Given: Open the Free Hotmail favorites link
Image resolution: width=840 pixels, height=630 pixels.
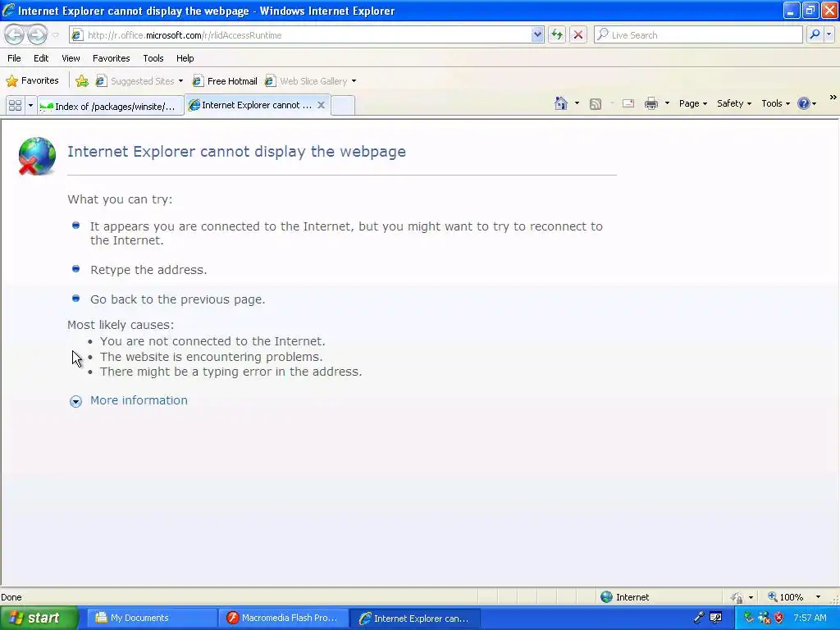Looking at the screenshot, I should click(x=225, y=81).
